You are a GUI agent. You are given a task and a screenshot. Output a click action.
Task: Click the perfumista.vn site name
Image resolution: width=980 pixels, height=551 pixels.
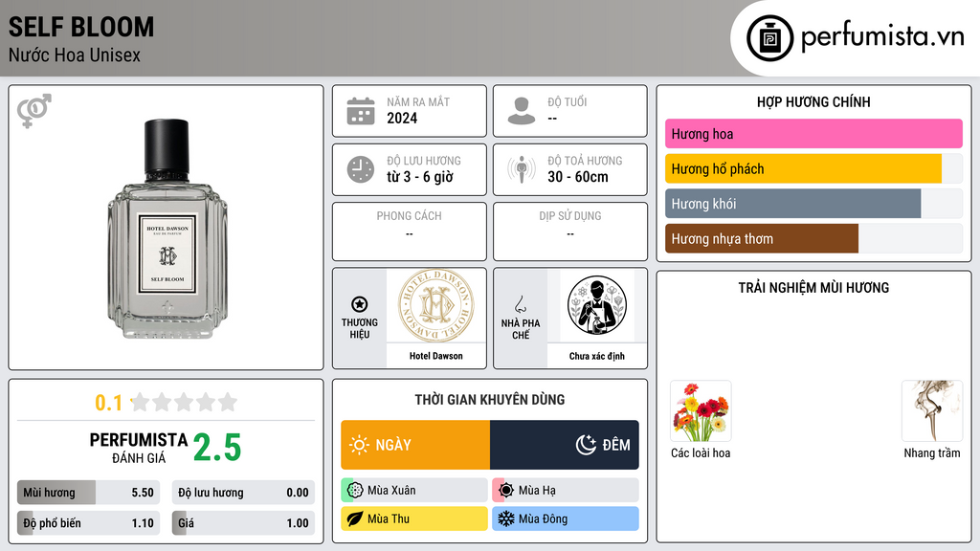click(882, 37)
